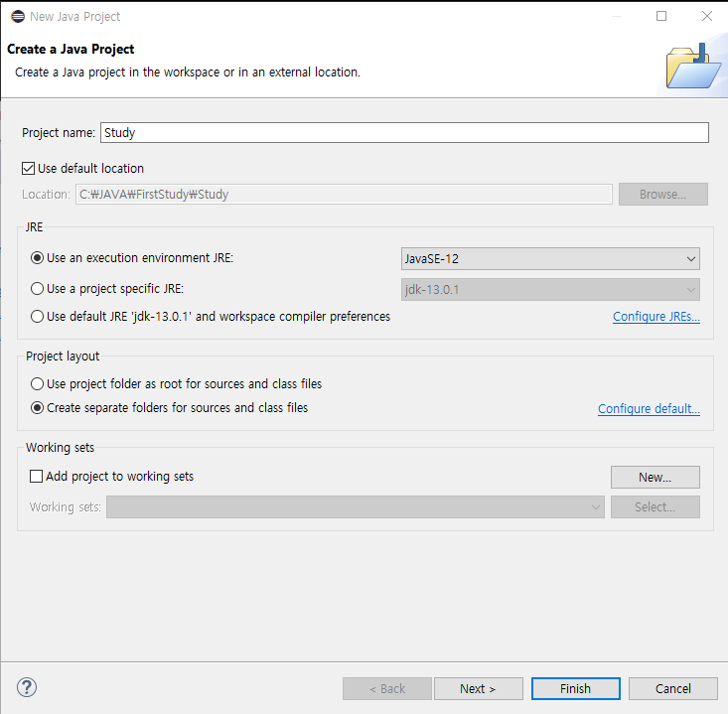The height and width of the screenshot is (714, 728).
Task: Click the Location path field
Action: [x=344, y=194]
